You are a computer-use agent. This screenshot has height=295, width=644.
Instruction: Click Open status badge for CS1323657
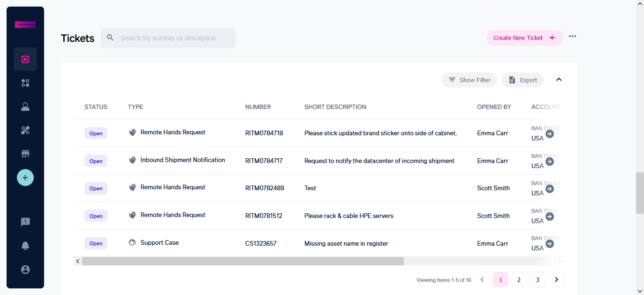click(96, 243)
